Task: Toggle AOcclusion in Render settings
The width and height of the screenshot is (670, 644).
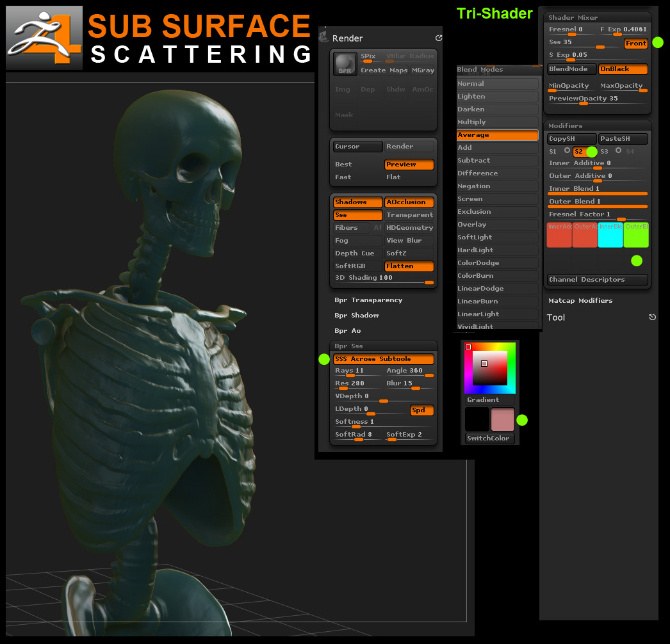Action: pyautogui.click(x=409, y=202)
